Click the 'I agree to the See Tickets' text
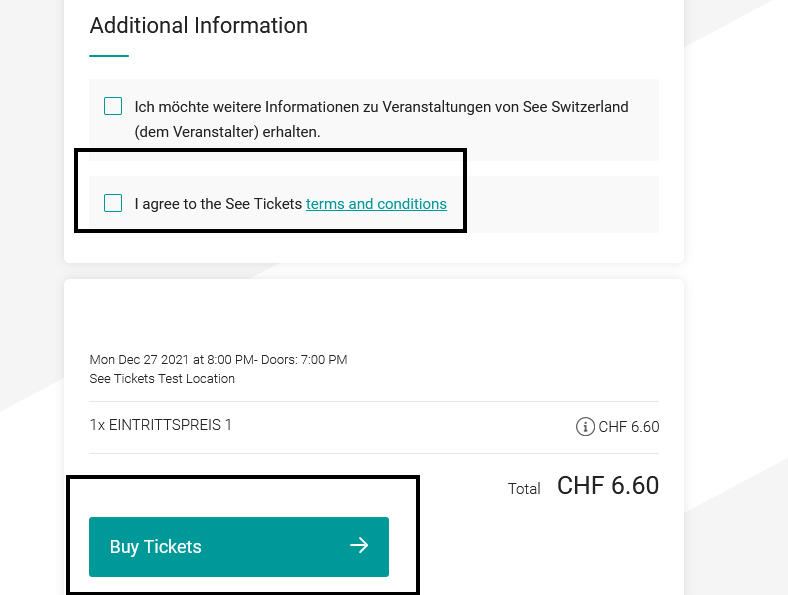788x595 pixels. coord(218,204)
